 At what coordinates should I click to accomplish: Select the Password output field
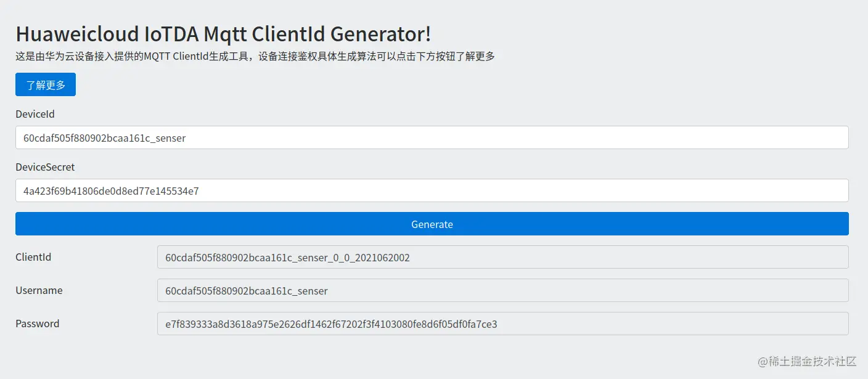coord(503,324)
